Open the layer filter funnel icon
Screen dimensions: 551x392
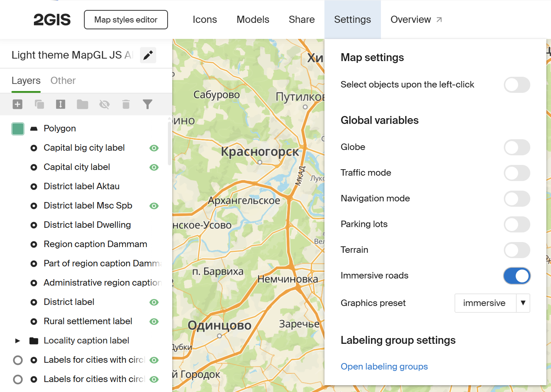148,104
